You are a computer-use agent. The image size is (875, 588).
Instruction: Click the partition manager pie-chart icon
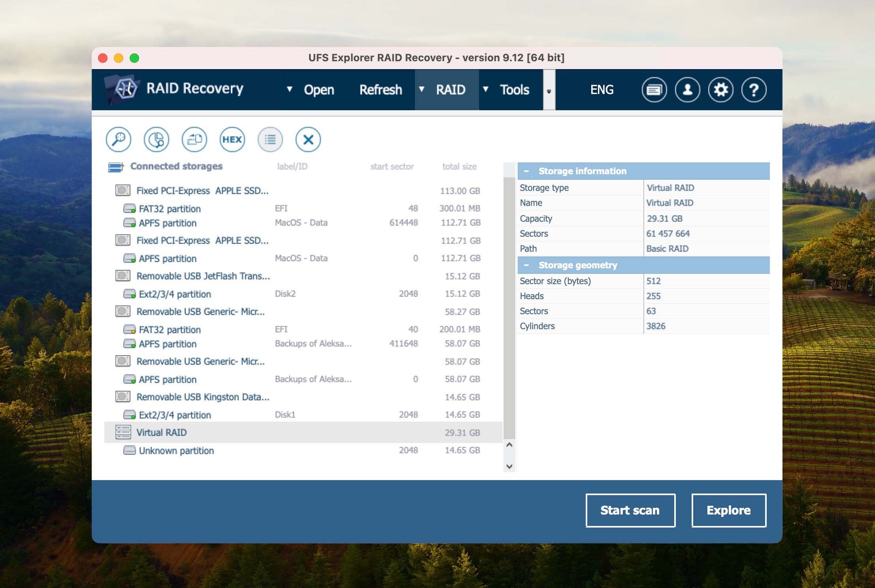pyautogui.click(x=157, y=139)
